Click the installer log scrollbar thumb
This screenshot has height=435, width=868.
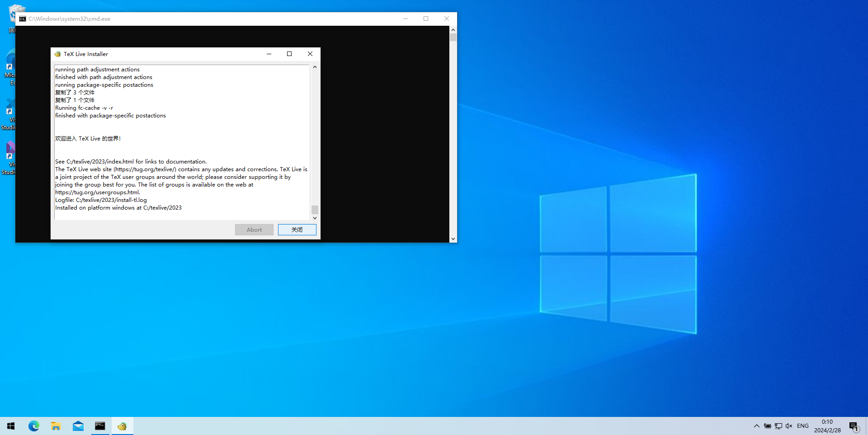(x=315, y=210)
